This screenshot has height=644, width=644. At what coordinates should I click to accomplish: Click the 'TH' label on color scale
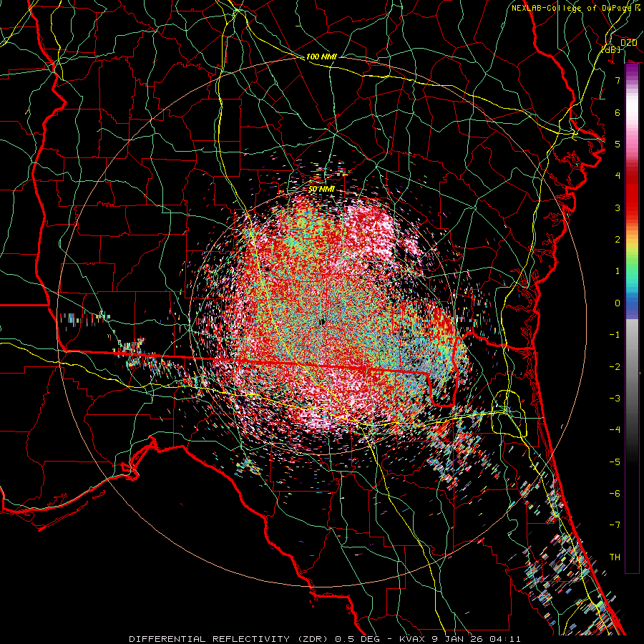pyautogui.click(x=615, y=557)
